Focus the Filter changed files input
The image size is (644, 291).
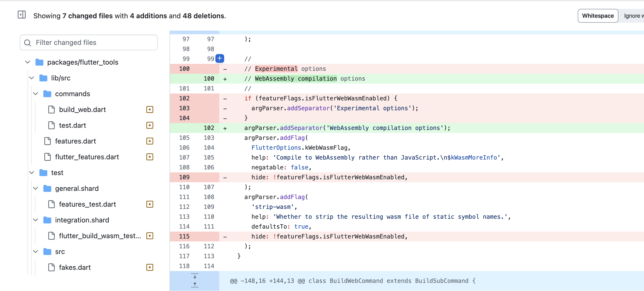point(89,42)
